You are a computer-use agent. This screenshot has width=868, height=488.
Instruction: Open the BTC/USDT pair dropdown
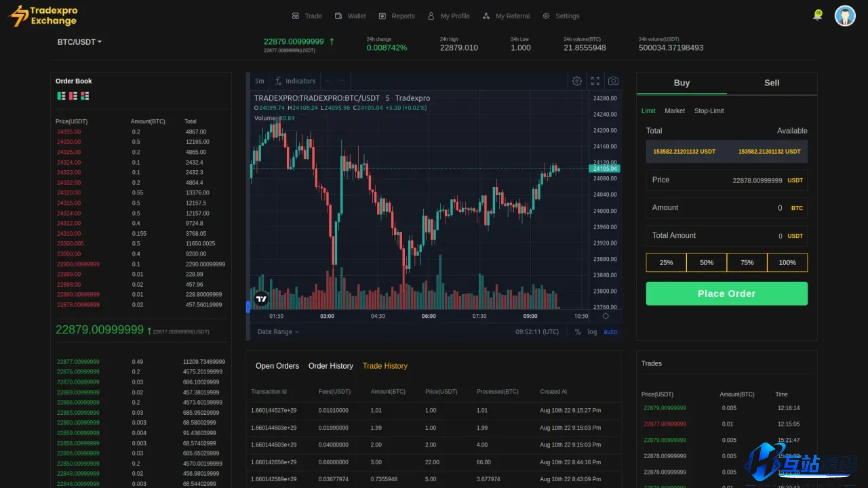79,42
